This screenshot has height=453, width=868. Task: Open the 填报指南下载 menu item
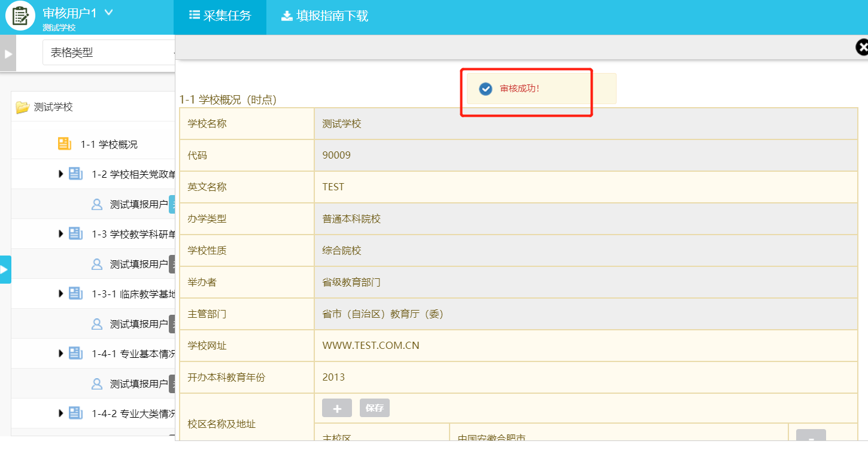(325, 16)
